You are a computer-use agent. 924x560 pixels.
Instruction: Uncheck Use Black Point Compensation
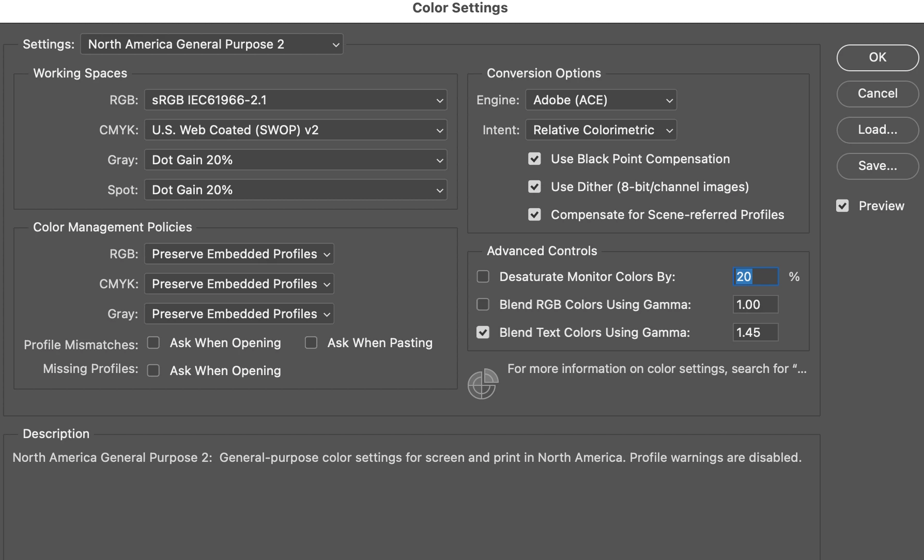pos(534,159)
